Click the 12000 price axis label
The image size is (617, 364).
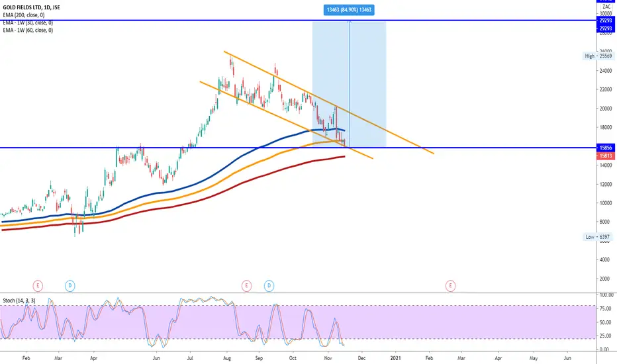coord(606,184)
